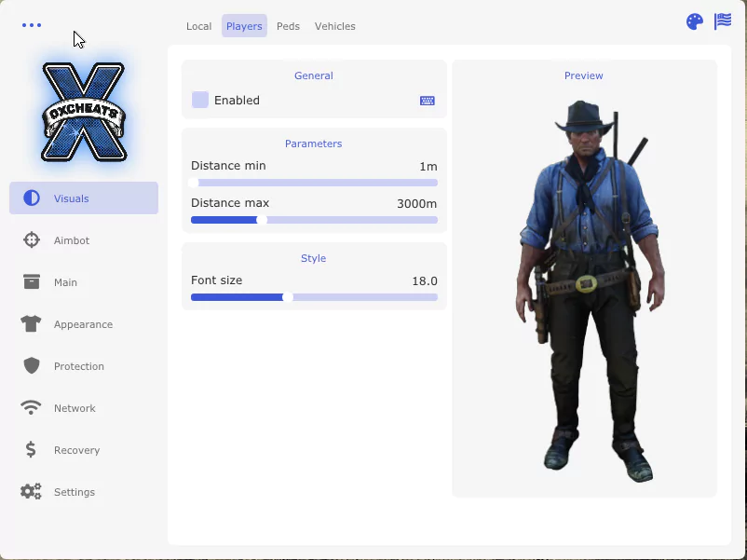Click the 'Distance min' label
The height and width of the screenshot is (560, 747).
pyautogui.click(x=229, y=166)
